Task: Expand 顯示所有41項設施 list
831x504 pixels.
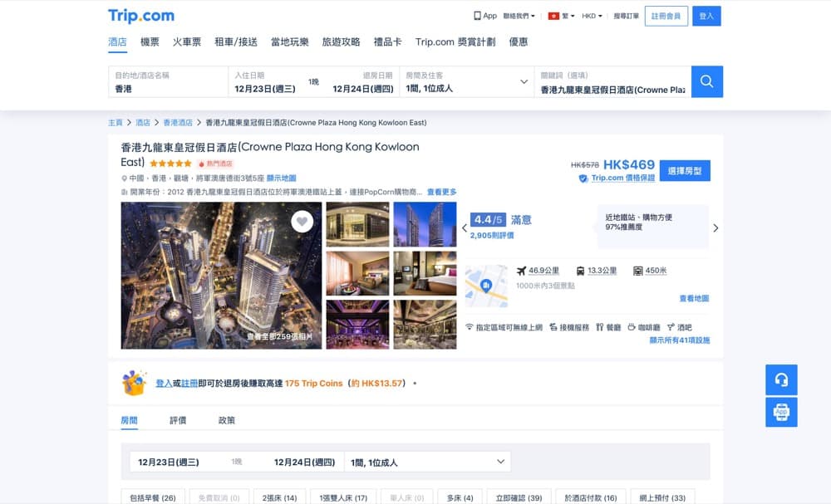Action: click(x=680, y=340)
